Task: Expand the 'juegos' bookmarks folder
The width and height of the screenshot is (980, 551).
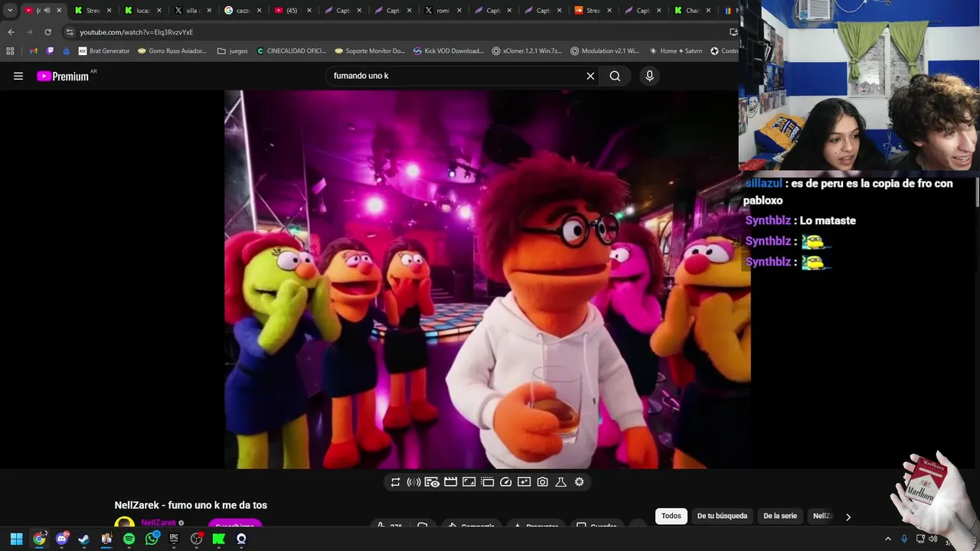Action: 233,51
